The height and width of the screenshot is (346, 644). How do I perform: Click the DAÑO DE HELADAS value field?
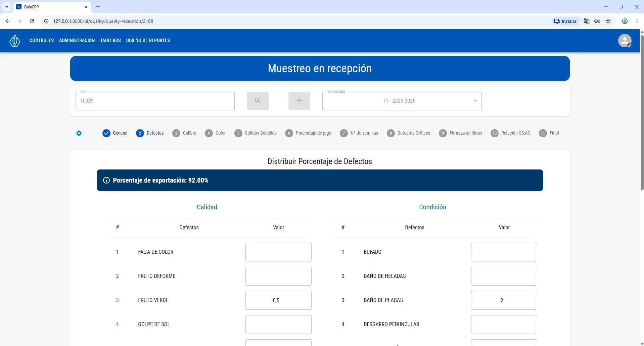(504, 276)
